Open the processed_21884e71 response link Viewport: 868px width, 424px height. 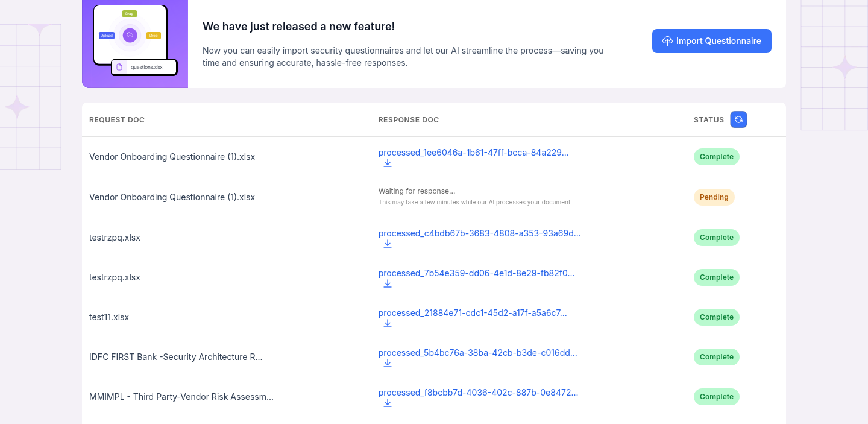473,313
